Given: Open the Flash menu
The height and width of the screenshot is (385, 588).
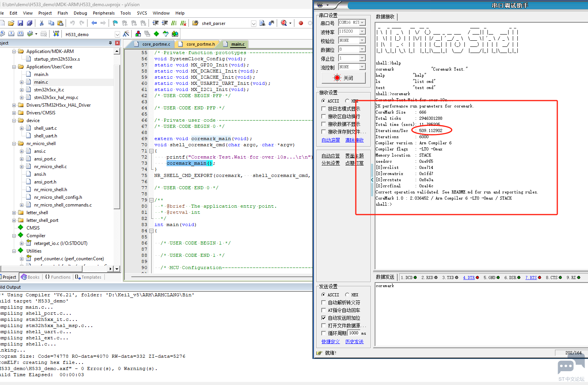Looking at the screenshot, I should (x=63, y=13).
